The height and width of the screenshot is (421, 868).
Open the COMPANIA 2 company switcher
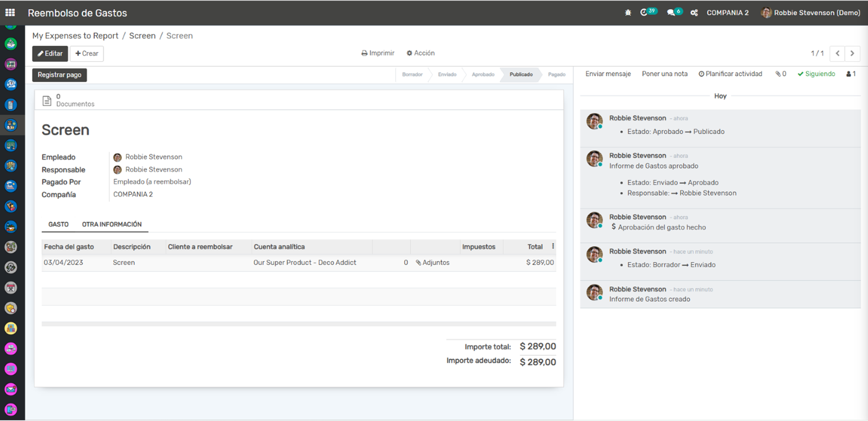(727, 13)
